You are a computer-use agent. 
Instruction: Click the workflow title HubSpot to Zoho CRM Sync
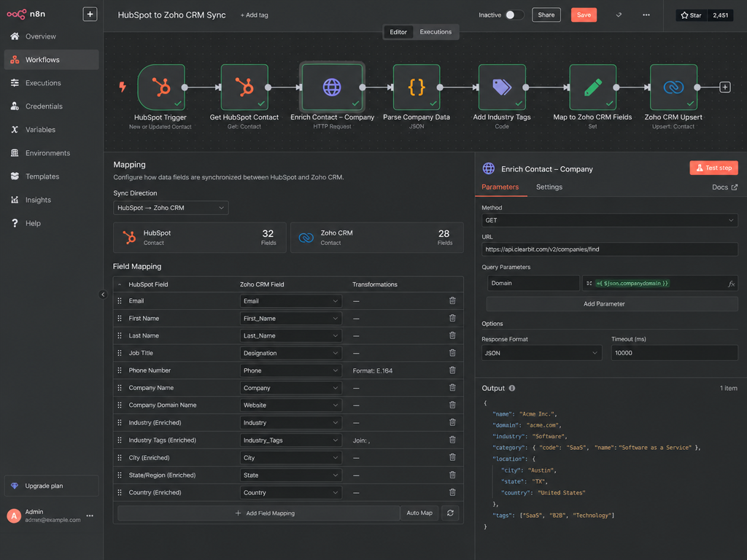click(x=171, y=15)
